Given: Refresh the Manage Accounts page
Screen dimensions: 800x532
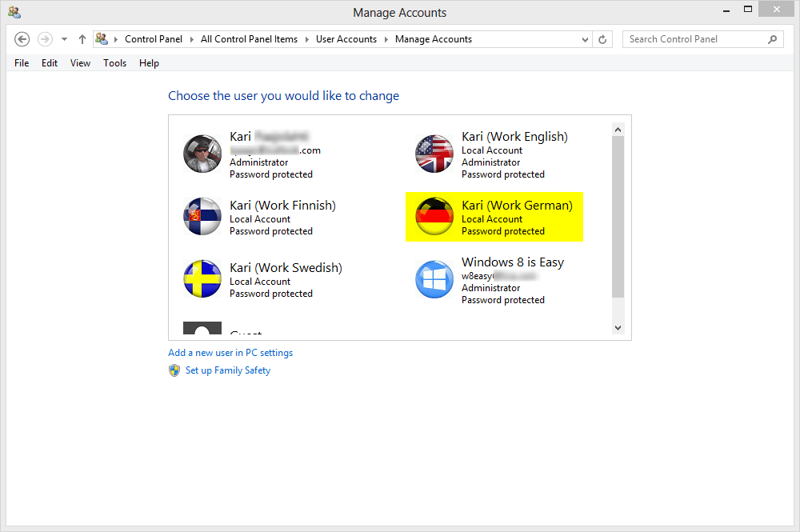Looking at the screenshot, I should tap(603, 39).
